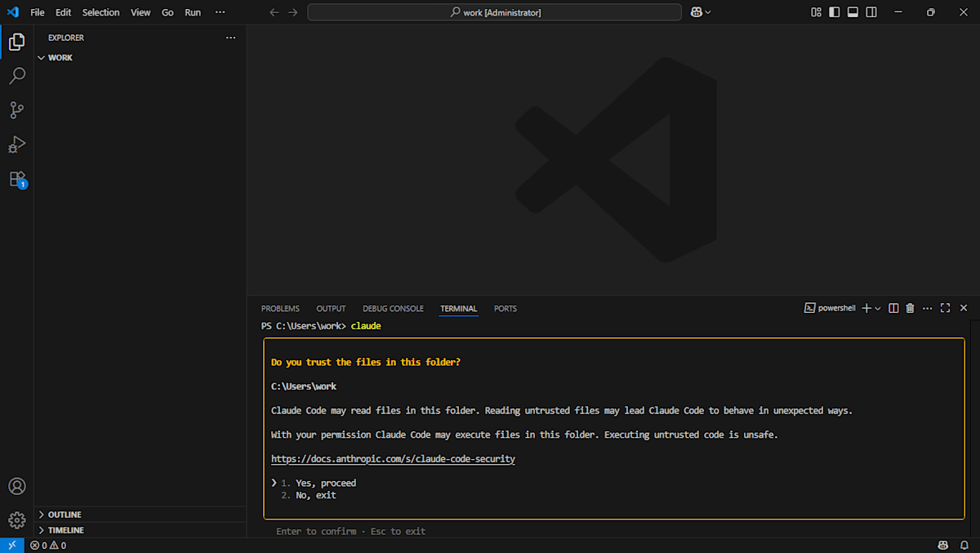This screenshot has width=980, height=553.
Task: Click the 'Do you trust the files' heading
Action: tap(366, 362)
